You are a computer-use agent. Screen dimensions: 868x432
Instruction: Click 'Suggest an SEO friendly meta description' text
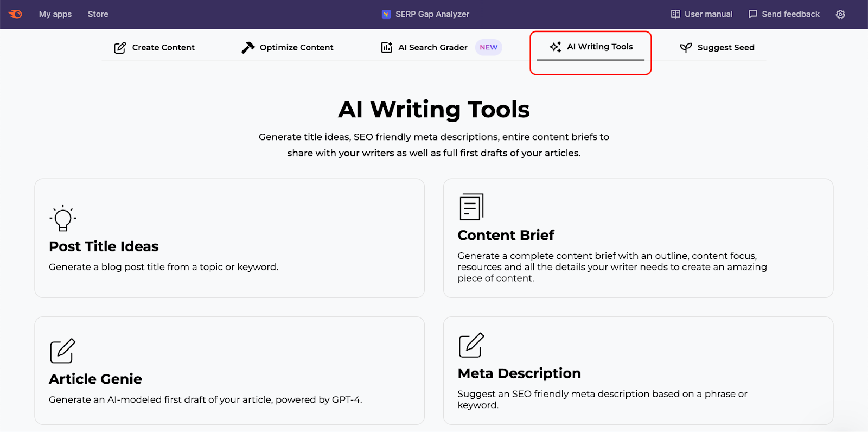[602, 399]
